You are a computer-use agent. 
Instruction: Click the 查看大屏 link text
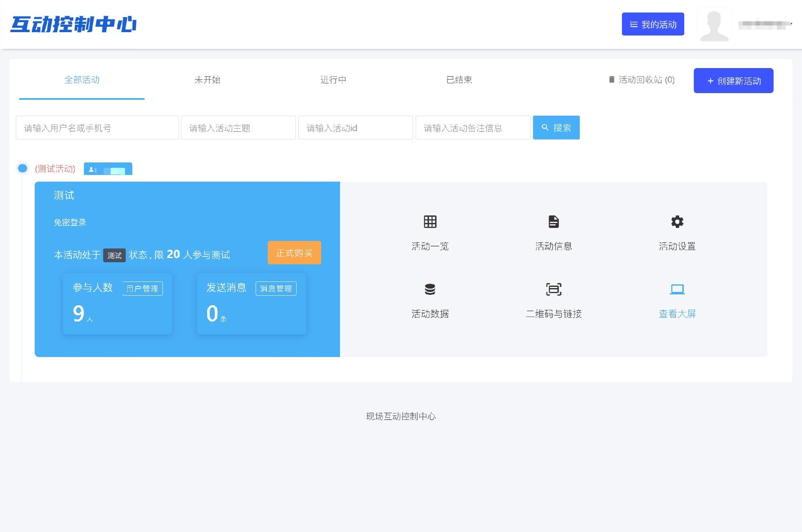(677, 314)
